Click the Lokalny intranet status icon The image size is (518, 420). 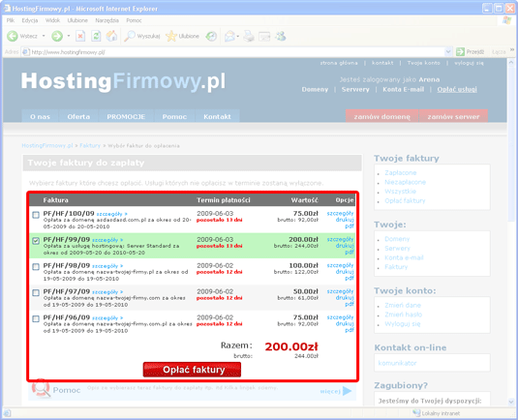[x=416, y=413]
